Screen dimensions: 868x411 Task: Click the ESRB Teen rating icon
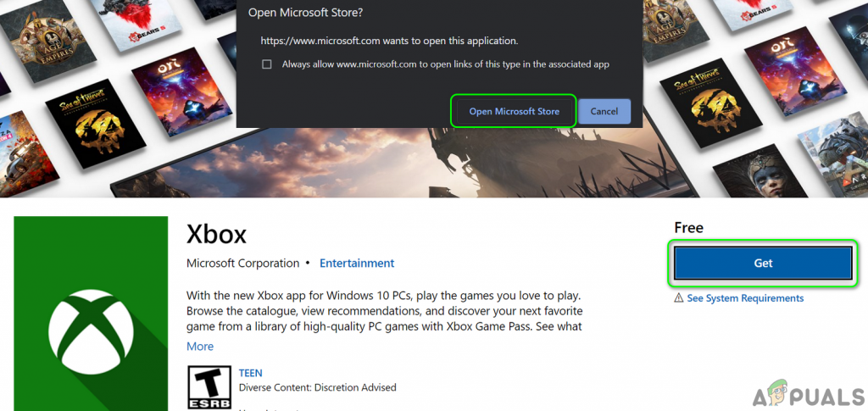(x=209, y=387)
